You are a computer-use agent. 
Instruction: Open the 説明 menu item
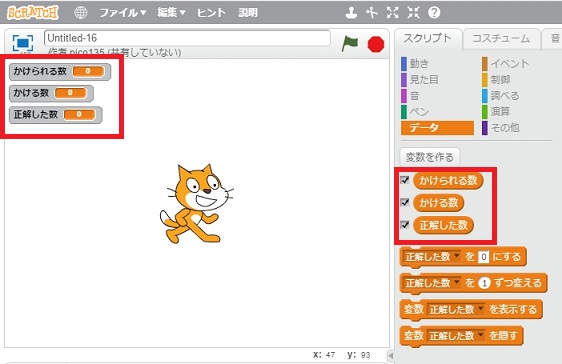tap(248, 13)
